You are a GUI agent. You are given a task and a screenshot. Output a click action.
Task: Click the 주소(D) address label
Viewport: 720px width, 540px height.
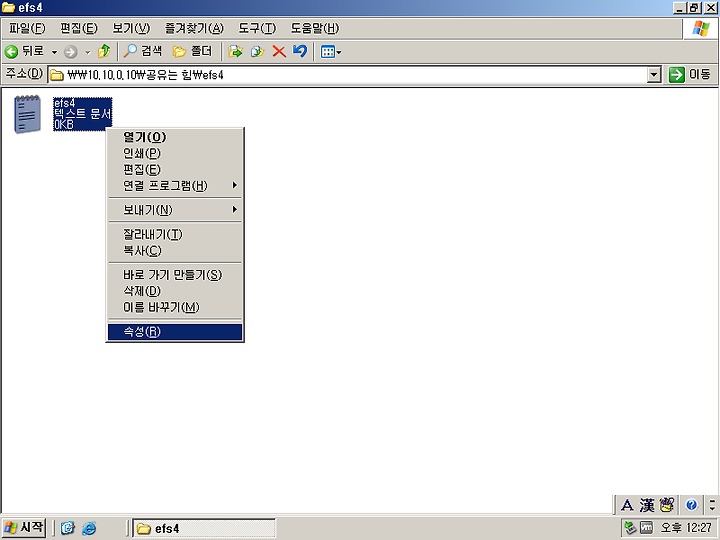point(24,73)
